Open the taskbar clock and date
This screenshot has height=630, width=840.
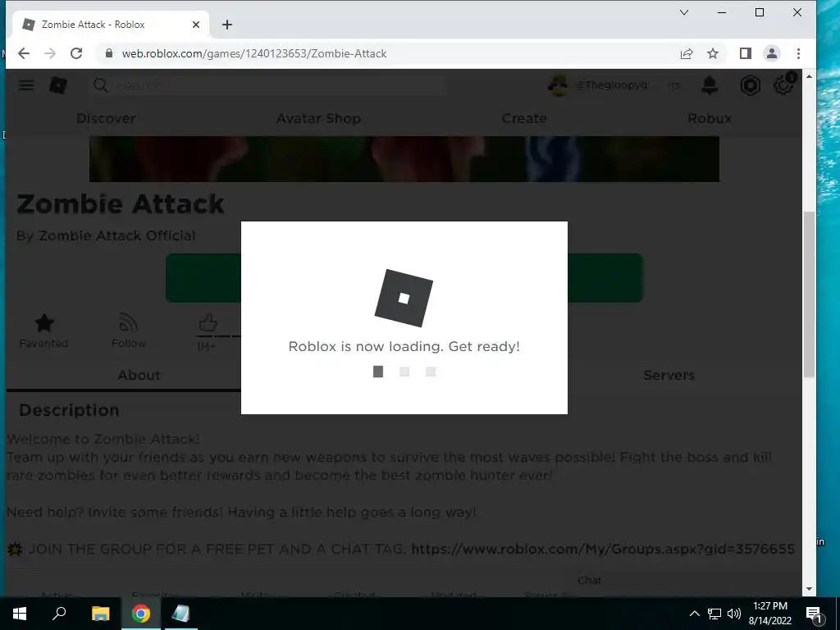click(770, 614)
